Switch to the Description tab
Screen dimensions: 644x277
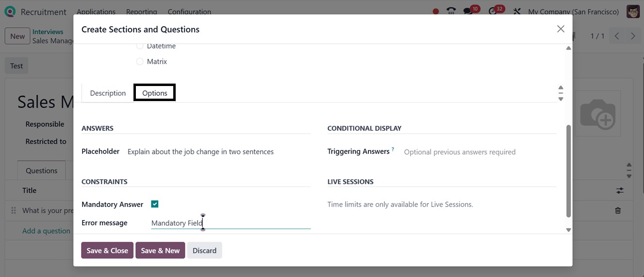(108, 93)
